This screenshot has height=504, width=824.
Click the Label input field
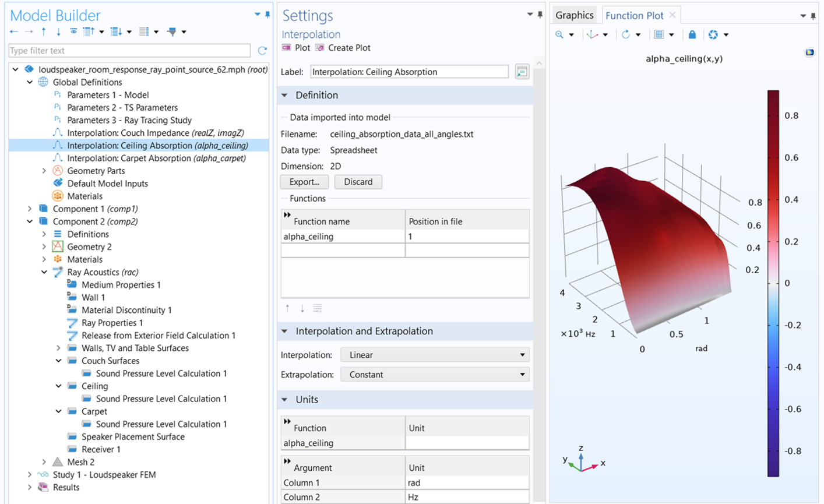(409, 72)
